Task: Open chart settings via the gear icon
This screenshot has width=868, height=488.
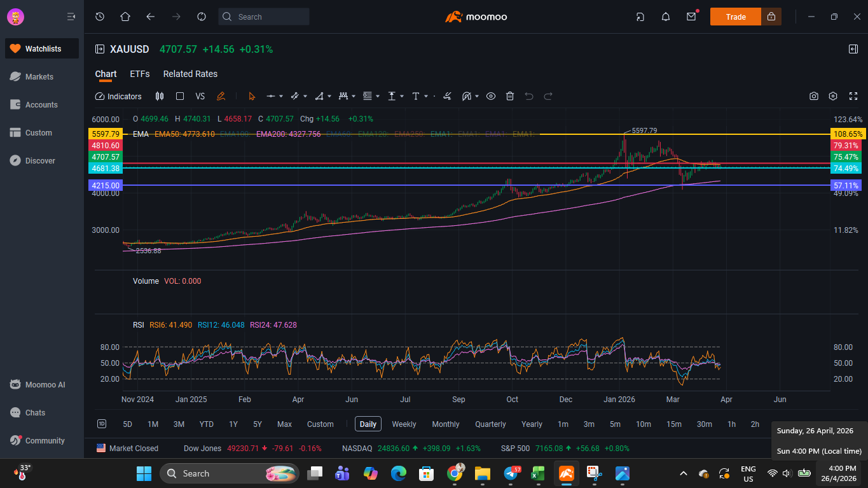Action: tap(833, 96)
